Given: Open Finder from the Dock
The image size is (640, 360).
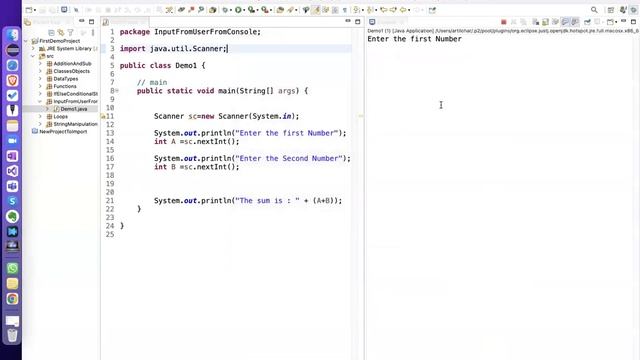Looking at the screenshot, I should [12, 35].
